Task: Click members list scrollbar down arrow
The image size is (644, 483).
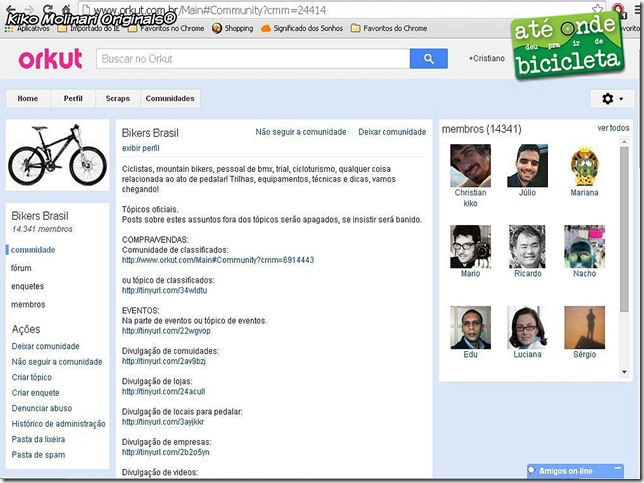Action: [624, 372]
